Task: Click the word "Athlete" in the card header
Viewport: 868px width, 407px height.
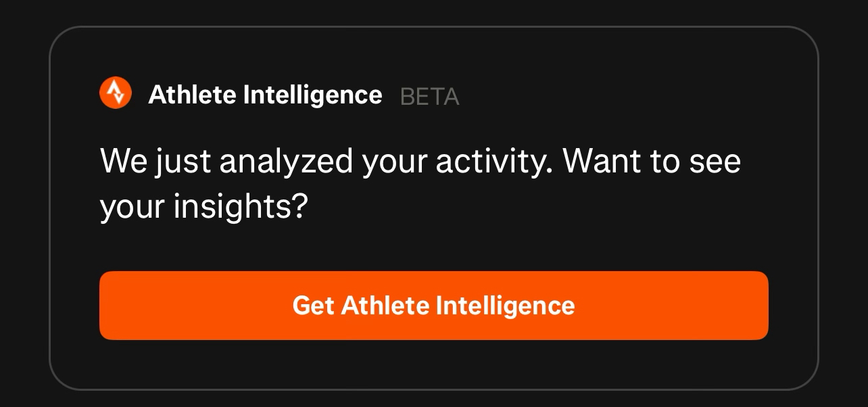Action: (x=192, y=95)
